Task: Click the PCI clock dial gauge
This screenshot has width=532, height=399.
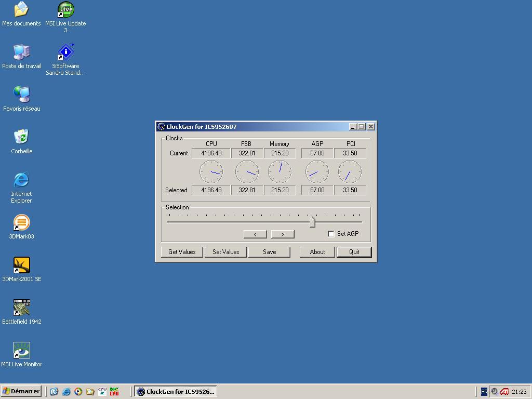Action: tap(350, 171)
